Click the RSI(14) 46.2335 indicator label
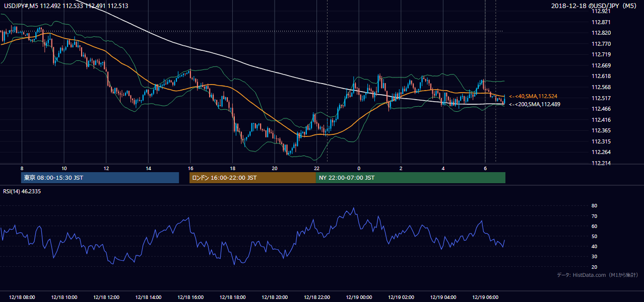644x302 pixels. 23,191
